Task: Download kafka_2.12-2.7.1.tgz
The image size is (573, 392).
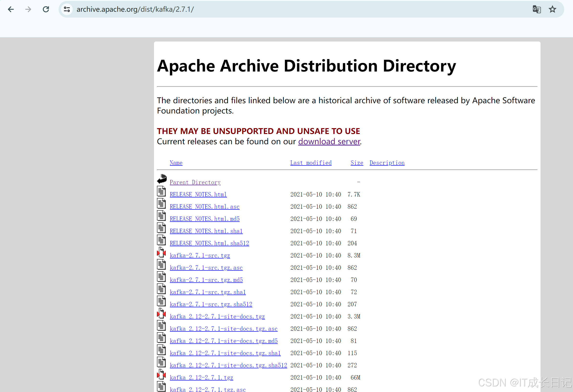Action: [x=201, y=377]
